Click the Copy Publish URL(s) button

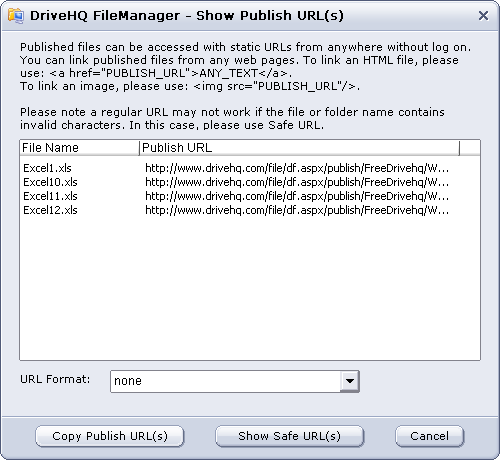[x=110, y=436]
